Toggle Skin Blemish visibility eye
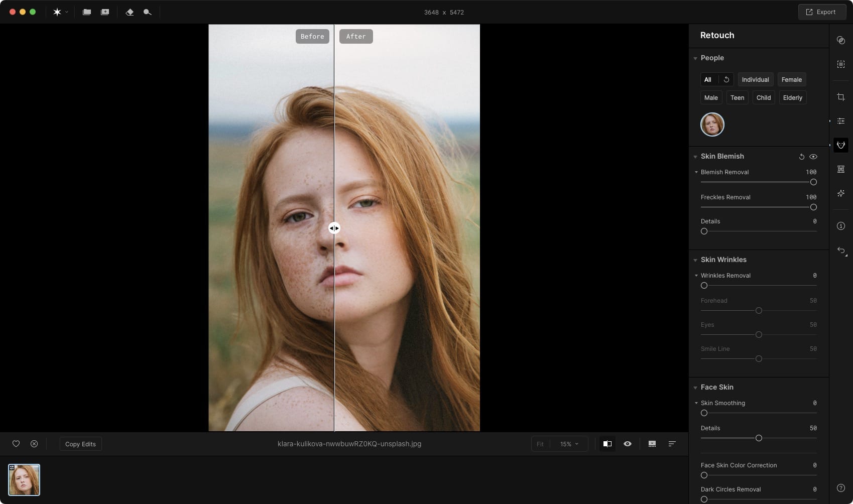Viewport: 853px width, 504px height. tap(813, 157)
